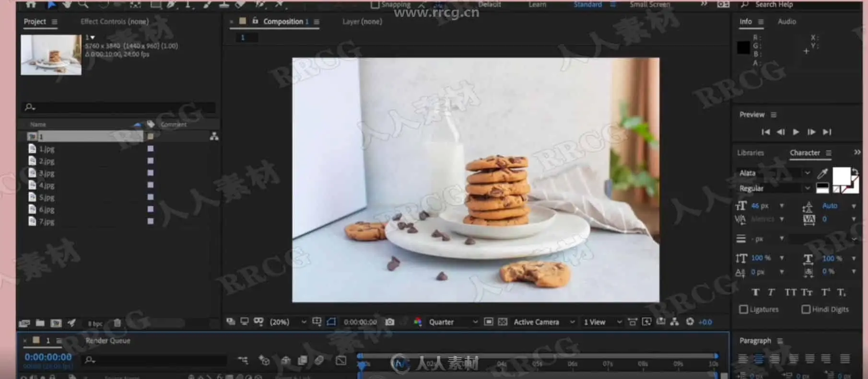Screen dimensions: 868x379
Task: Click the 8 bpc color depth button
Action: point(95,324)
